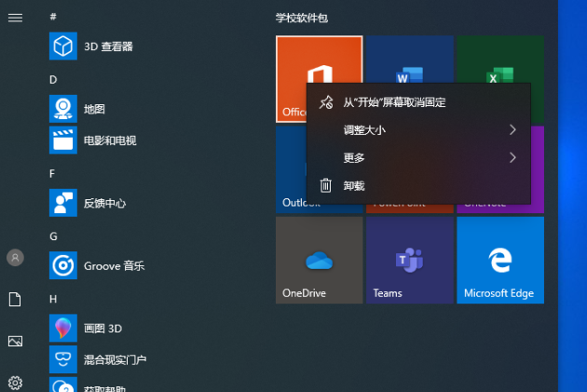The height and width of the screenshot is (392, 587).
Task: Open the user account avatar
Action: pyautogui.click(x=15, y=258)
